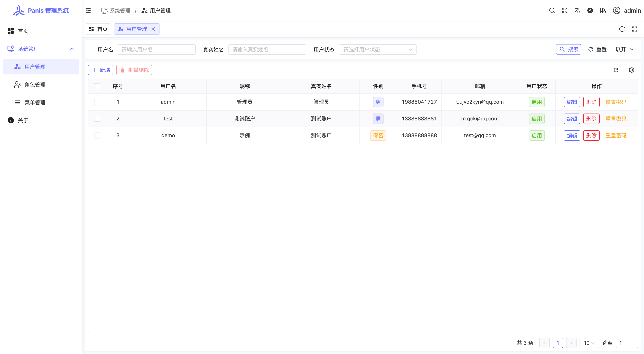Click 重置密码 for the test user
This screenshot has height=354, width=644.
[616, 119]
